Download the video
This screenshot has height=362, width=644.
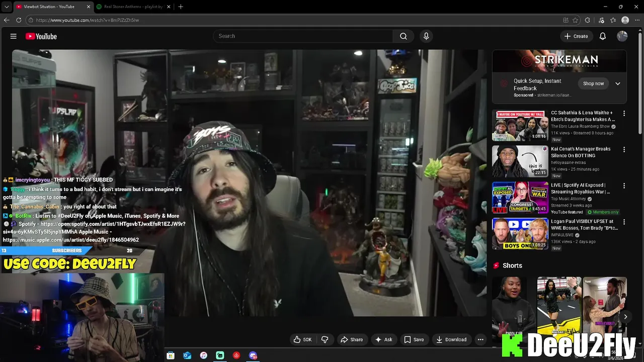click(451, 339)
